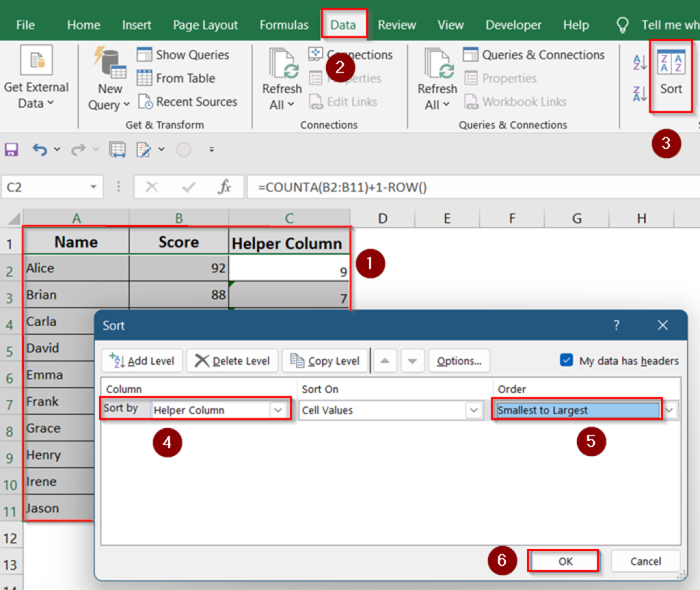The image size is (700, 590).
Task: Click the Queries & Connections icon
Action: (x=472, y=55)
